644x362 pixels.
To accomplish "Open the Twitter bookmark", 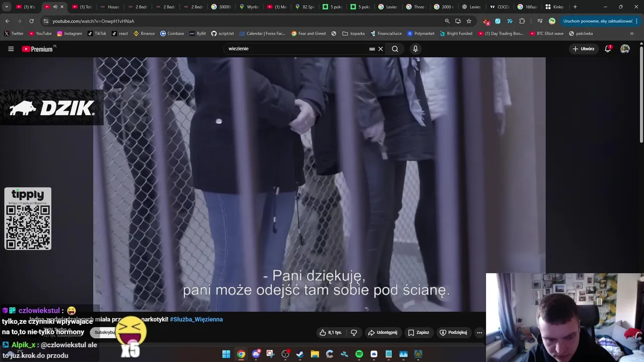I will click(14, 34).
